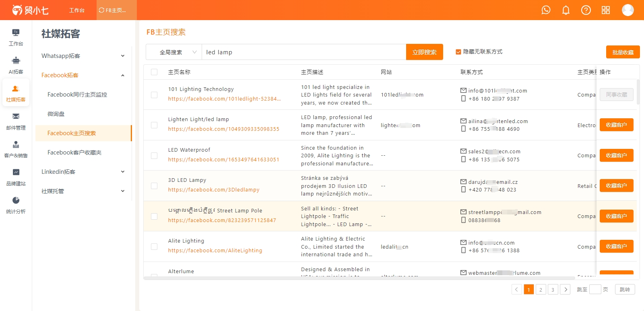
Task: Click the led lamp search field
Action: (x=304, y=52)
